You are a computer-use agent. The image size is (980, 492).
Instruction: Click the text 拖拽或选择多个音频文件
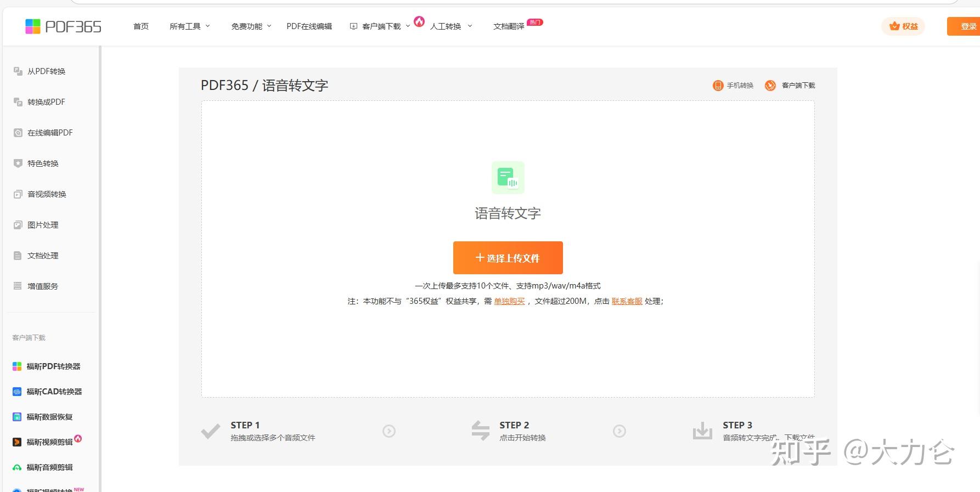coord(273,438)
